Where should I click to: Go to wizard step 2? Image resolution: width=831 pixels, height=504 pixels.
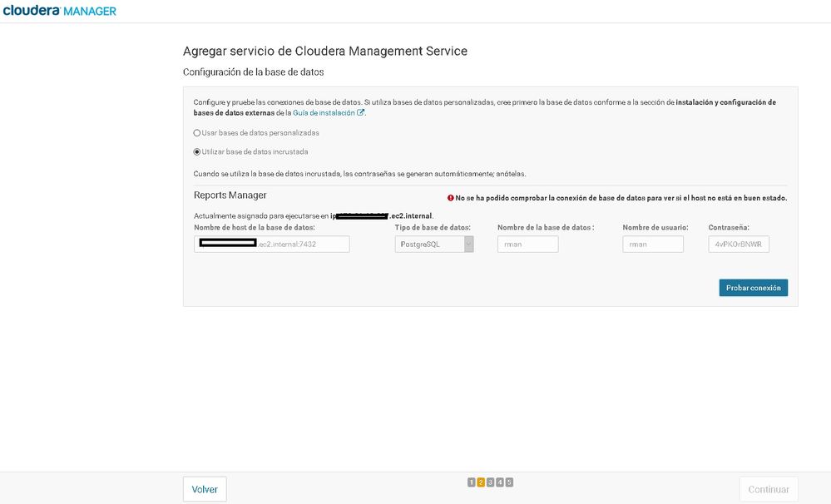pyautogui.click(x=481, y=482)
